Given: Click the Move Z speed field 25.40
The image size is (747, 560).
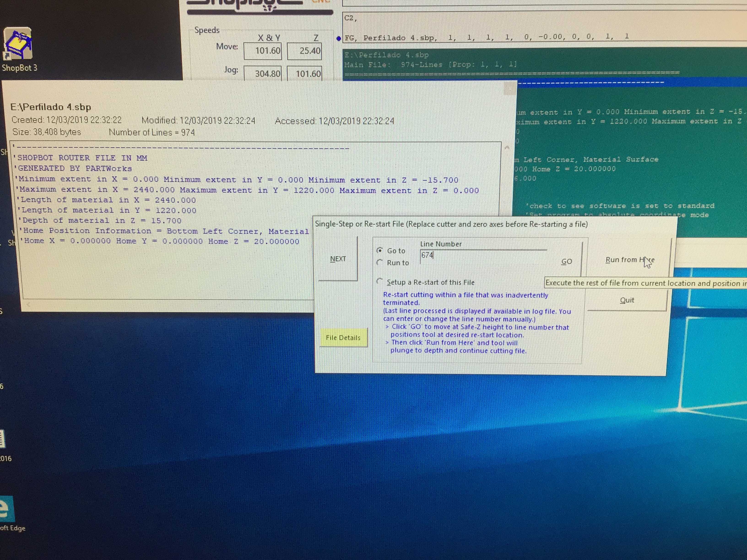Looking at the screenshot, I should (x=305, y=51).
